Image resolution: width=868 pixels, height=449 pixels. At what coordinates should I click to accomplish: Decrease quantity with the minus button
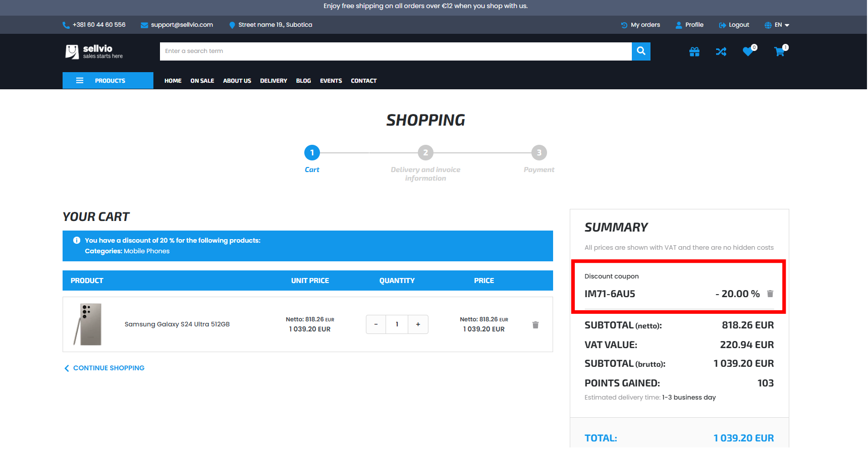pos(376,324)
